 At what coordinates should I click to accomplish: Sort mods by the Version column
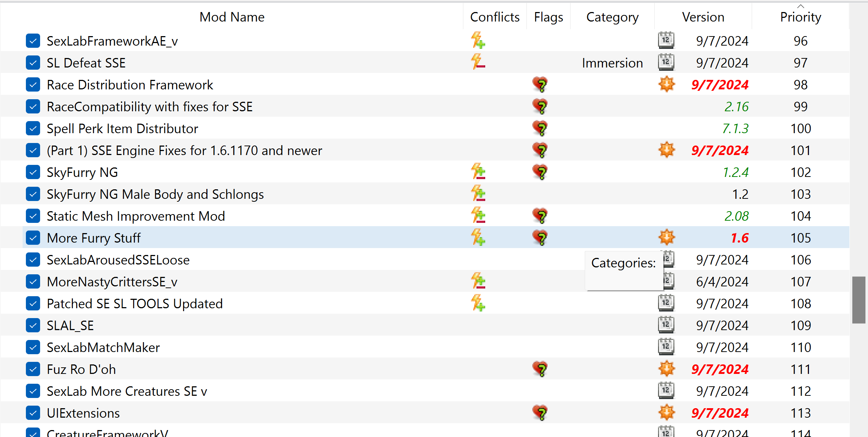pos(702,16)
